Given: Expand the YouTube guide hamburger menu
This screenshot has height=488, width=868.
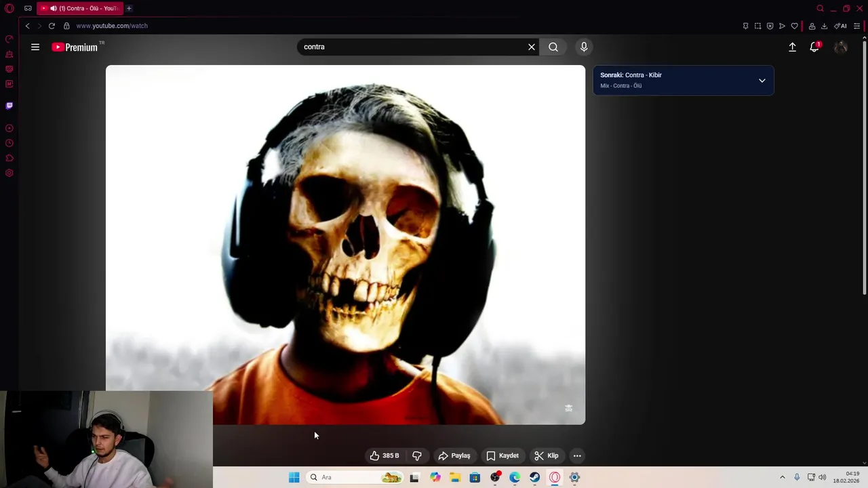Looking at the screenshot, I should [35, 47].
